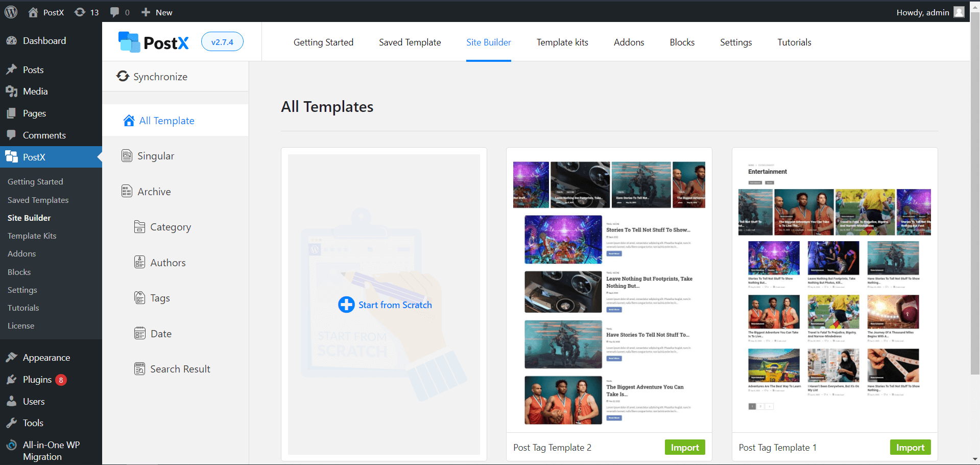Open the Addons tab
Screen dimensions: 980x465
coord(629,42)
